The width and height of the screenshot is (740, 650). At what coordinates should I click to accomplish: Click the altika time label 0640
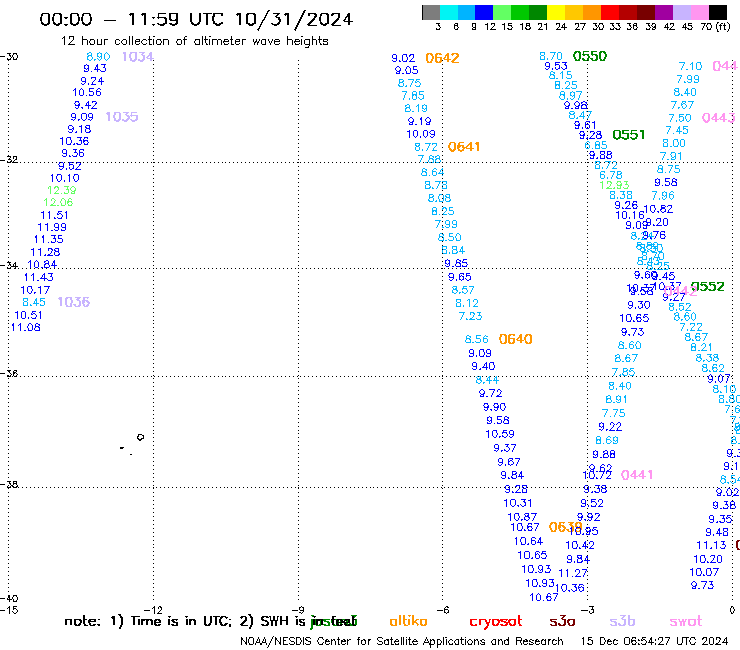pyautogui.click(x=515, y=339)
